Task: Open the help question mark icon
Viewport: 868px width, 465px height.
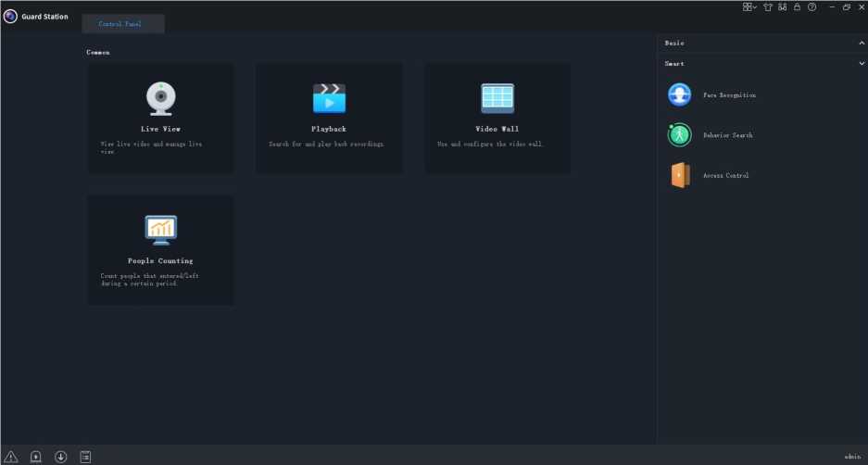Action: click(x=811, y=7)
